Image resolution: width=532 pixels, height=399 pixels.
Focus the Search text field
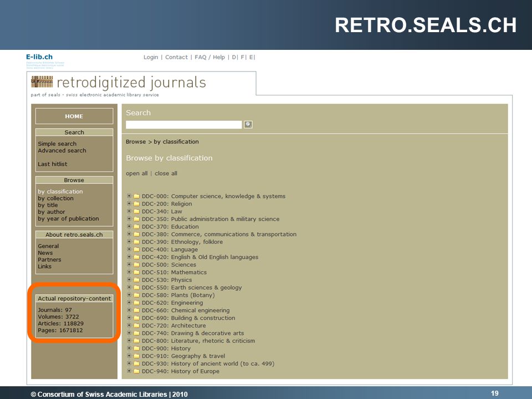click(x=184, y=125)
